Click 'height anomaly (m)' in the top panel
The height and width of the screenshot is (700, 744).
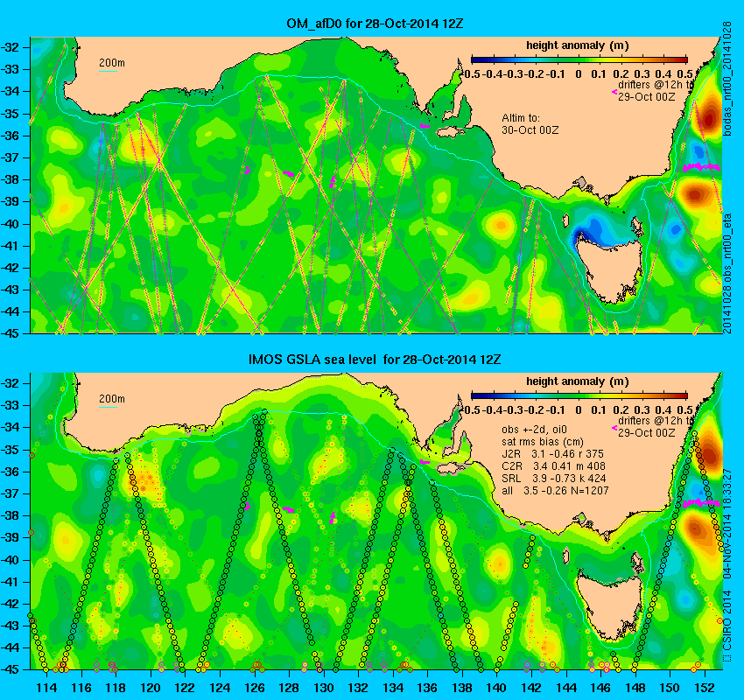pyautogui.click(x=577, y=45)
